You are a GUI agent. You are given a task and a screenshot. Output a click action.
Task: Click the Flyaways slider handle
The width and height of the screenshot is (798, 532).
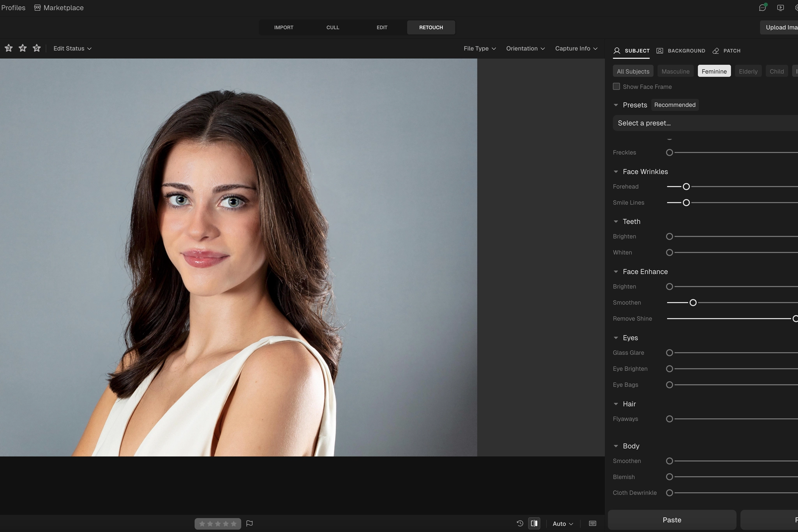[669, 419]
